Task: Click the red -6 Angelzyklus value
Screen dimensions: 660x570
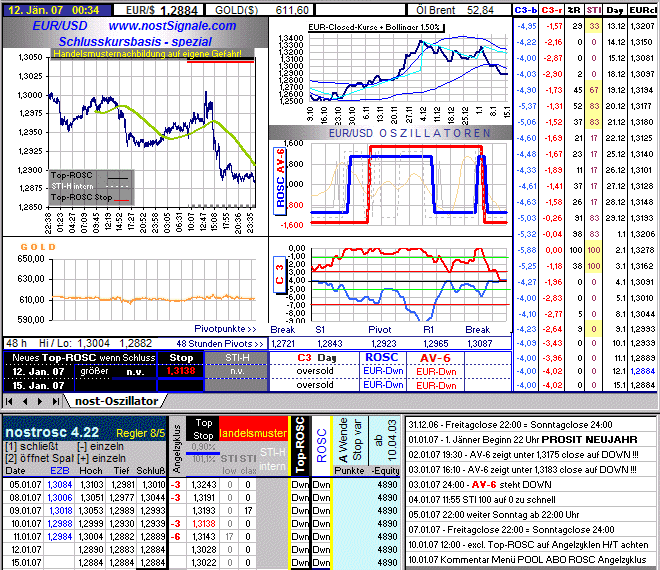Action: point(176,537)
